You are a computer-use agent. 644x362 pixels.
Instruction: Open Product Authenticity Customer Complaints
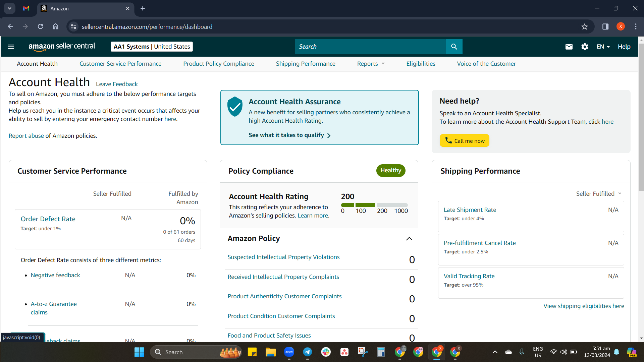point(284,296)
